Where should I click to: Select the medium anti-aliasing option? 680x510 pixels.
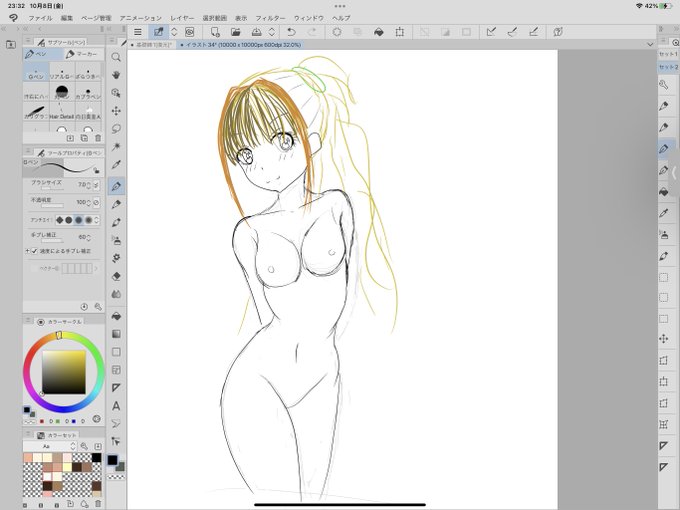click(78, 220)
